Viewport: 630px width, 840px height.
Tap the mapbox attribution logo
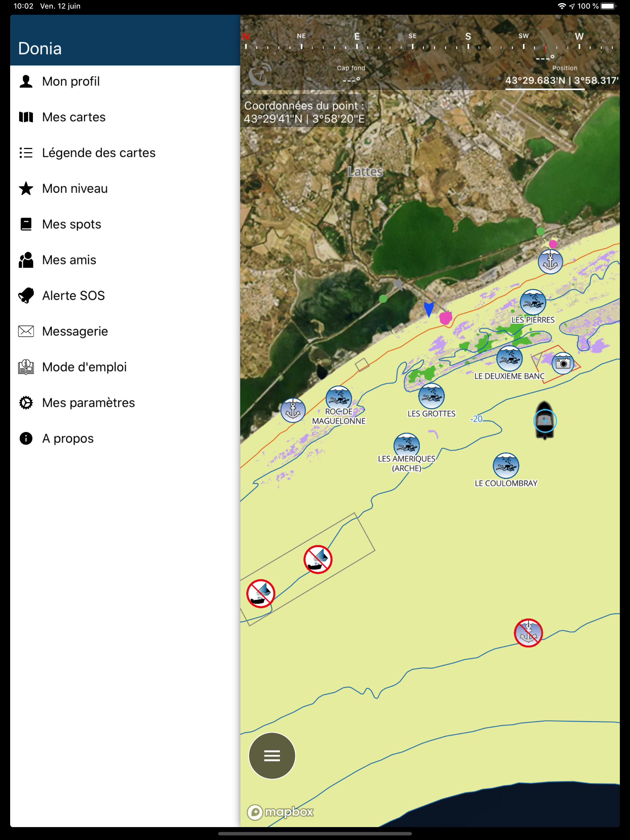(x=281, y=812)
